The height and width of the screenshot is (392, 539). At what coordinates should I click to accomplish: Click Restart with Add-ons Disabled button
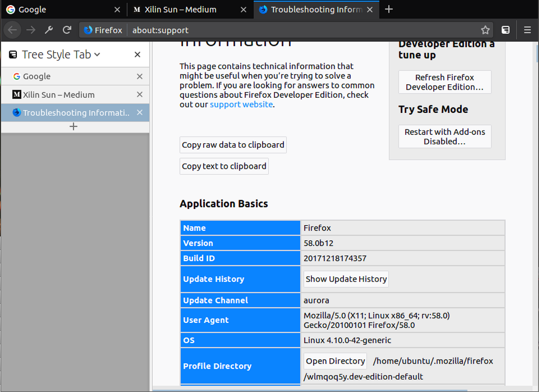[x=445, y=137]
